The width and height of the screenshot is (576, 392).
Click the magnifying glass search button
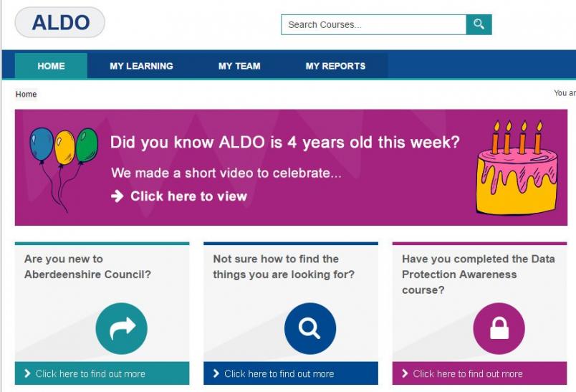(479, 24)
